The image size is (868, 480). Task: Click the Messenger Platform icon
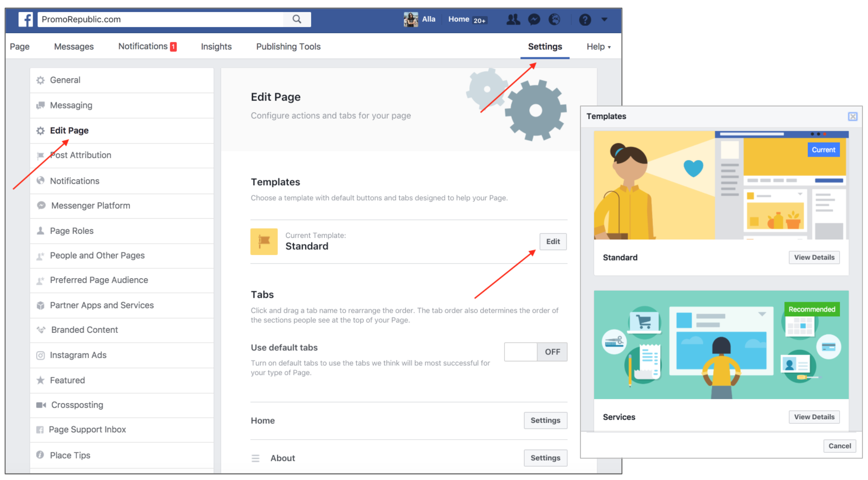pos(41,205)
